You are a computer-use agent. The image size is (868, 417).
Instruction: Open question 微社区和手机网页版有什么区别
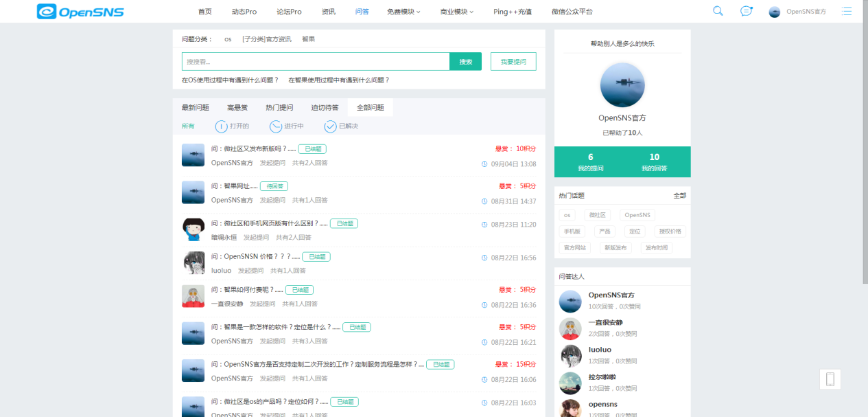point(269,224)
